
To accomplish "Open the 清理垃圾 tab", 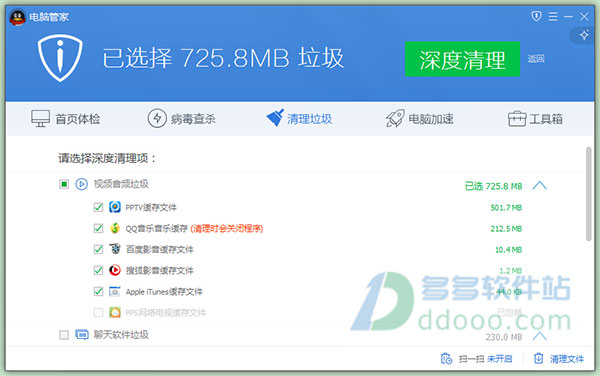I will (x=299, y=118).
